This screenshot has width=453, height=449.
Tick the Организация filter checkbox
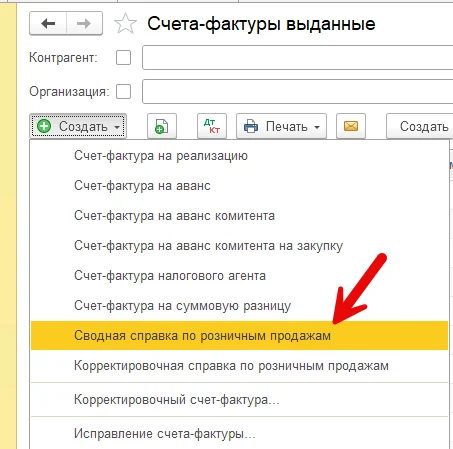coord(123,91)
